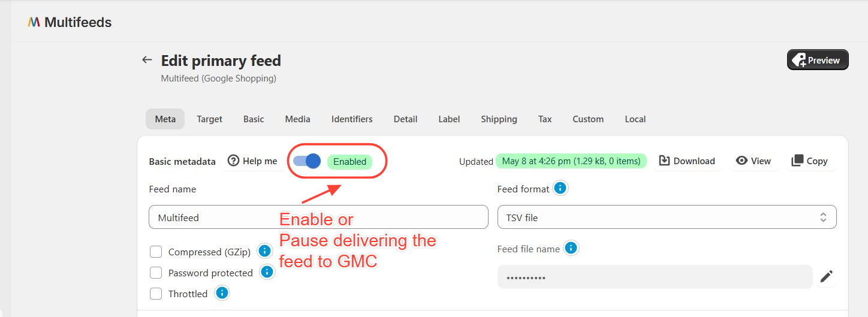868x317 pixels.
Task: Copy the feed URL with Copy button
Action: [x=810, y=161]
